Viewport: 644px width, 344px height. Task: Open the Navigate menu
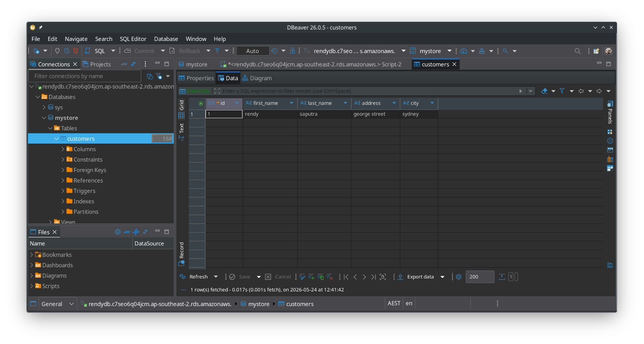click(x=76, y=39)
